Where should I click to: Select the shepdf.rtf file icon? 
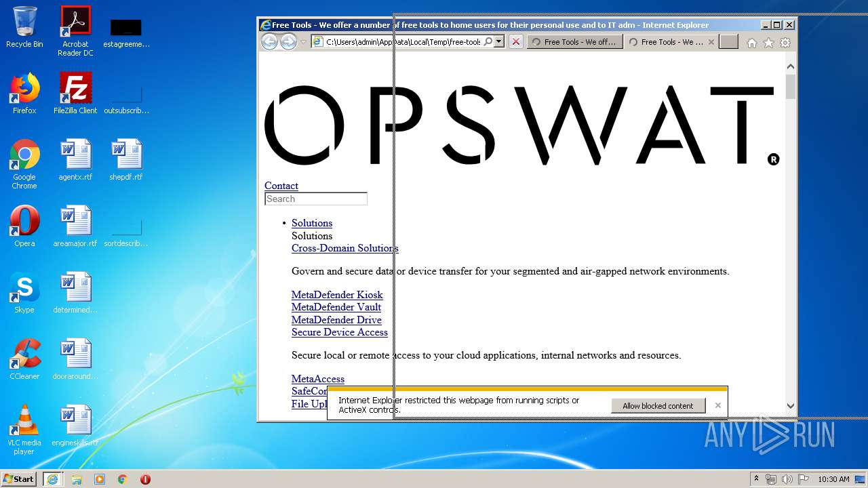(126, 160)
